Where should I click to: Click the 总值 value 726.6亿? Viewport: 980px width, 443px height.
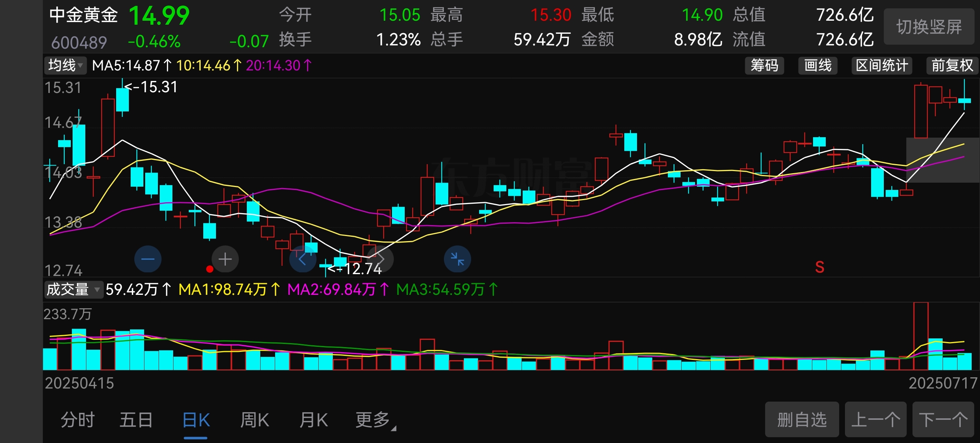(x=845, y=15)
